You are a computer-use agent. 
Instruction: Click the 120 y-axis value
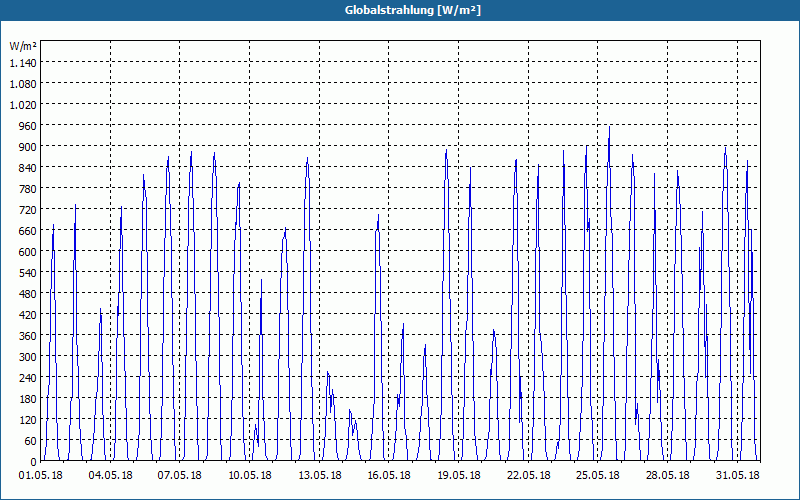tap(28, 420)
